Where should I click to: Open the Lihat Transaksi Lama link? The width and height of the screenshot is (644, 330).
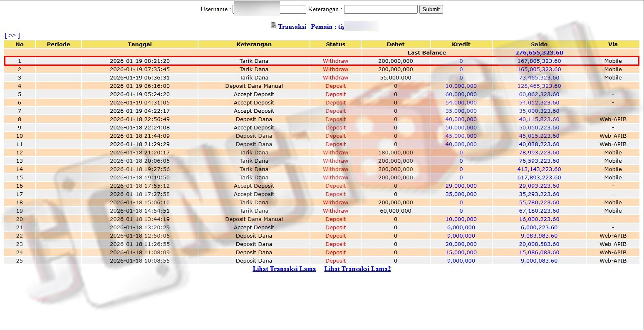tap(284, 269)
